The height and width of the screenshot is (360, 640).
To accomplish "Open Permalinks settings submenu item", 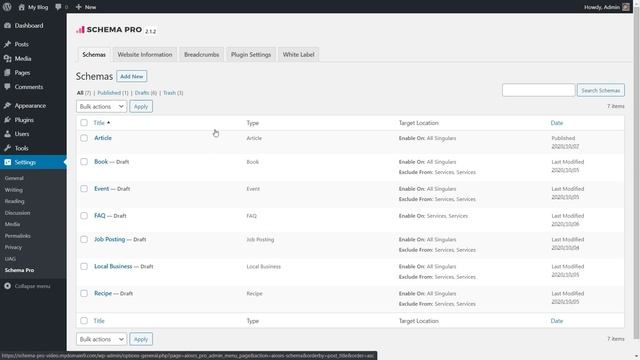I will [18, 236].
